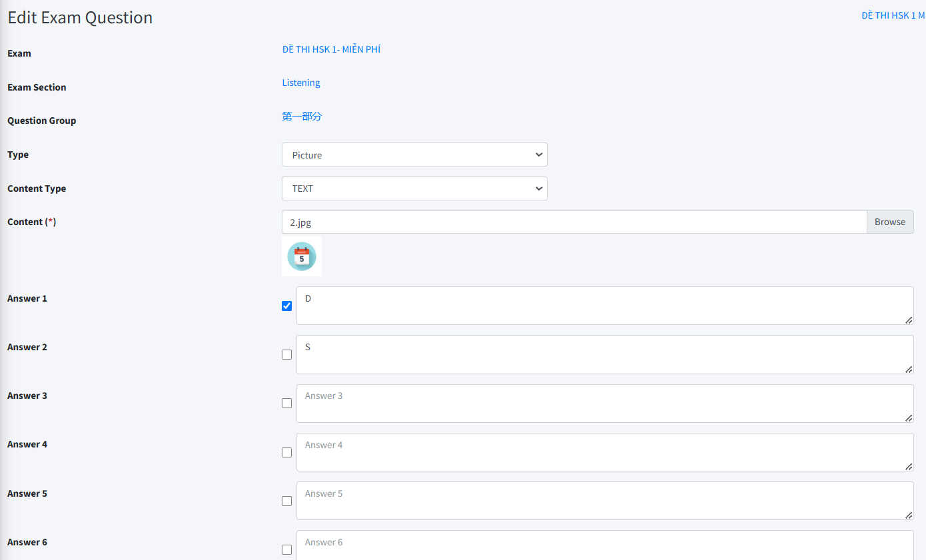
Task: Uncheck the Answer 1 correct checkbox
Action: coord(286,306)
